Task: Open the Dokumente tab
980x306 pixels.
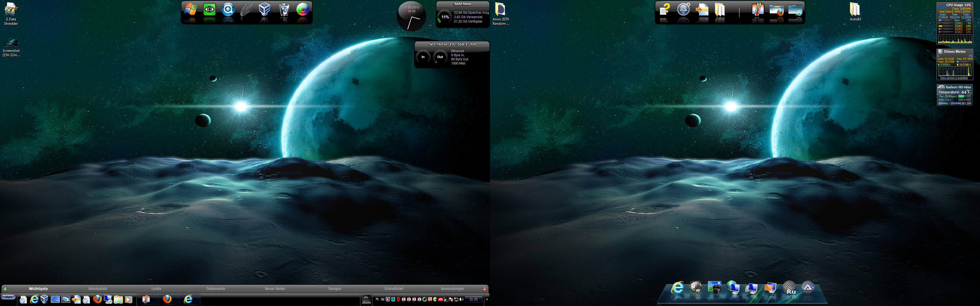Action: [216, 289]
